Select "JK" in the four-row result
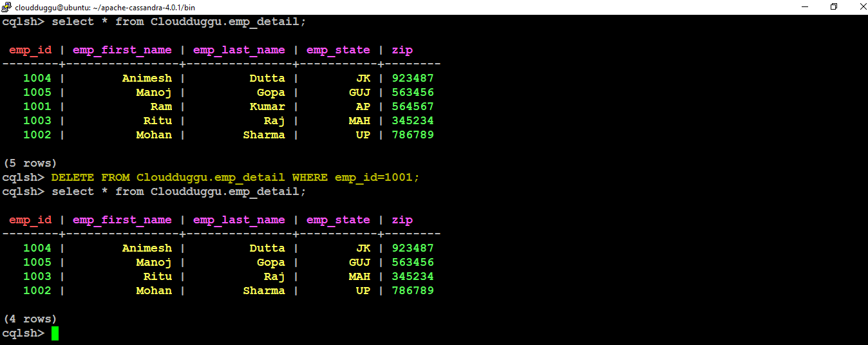Viewport: 868px width, 345px height. pyautogui.click(x=363, y=248)
